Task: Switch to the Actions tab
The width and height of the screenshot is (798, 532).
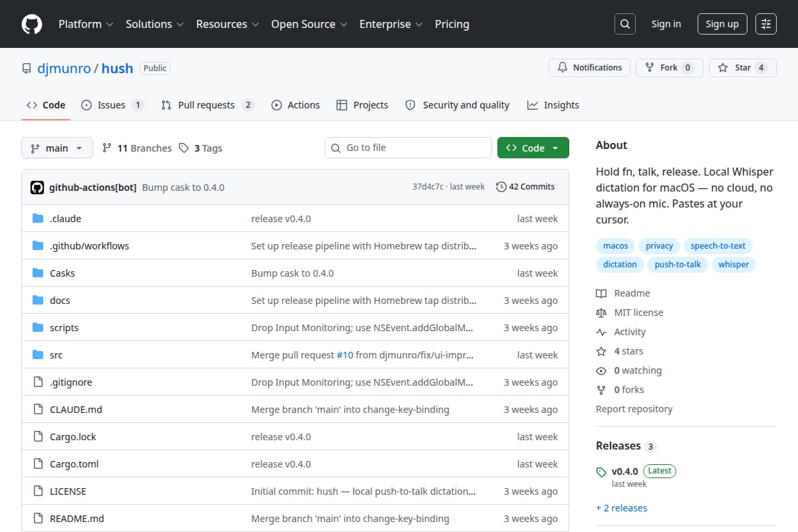Action: pos(295,105)
